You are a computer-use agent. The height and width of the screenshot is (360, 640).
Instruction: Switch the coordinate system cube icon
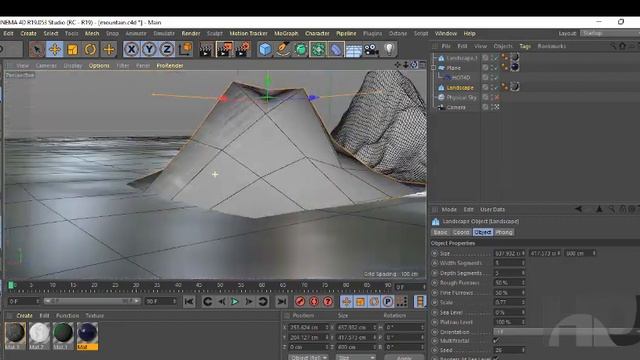(185, 49)
